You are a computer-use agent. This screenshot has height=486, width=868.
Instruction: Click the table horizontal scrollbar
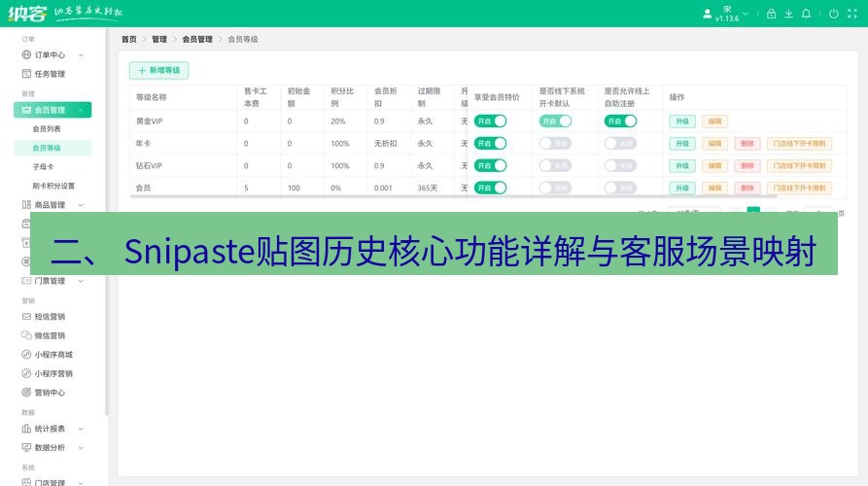point(453,196)
